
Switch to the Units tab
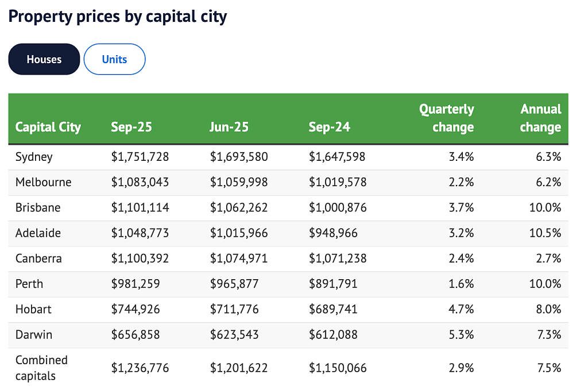pos(114,59)
